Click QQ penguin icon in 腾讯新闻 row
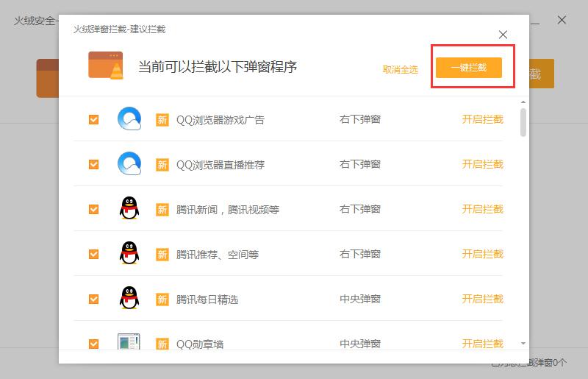 point(129,208)
